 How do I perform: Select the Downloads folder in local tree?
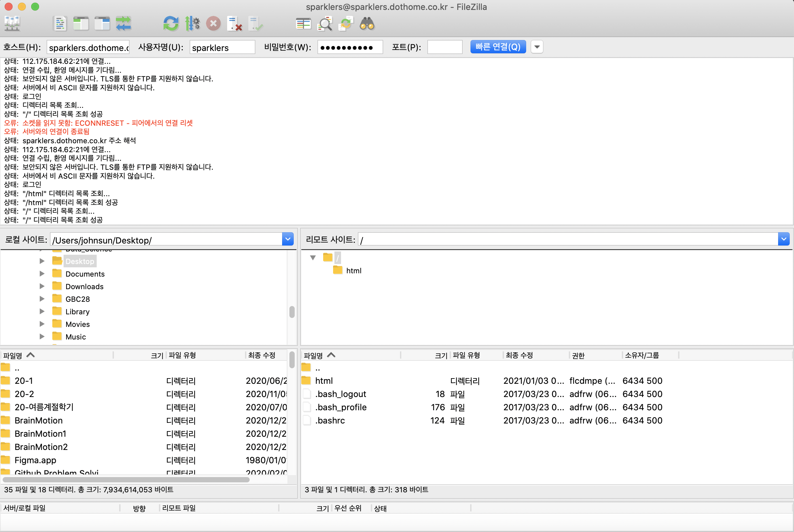point(84,287)
